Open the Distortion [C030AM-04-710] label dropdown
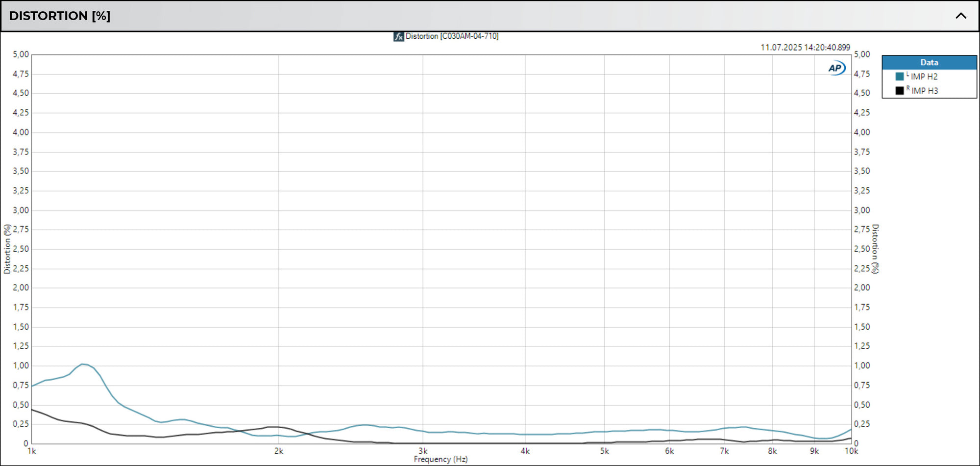 pyautogui.click(x=451, y=36)
